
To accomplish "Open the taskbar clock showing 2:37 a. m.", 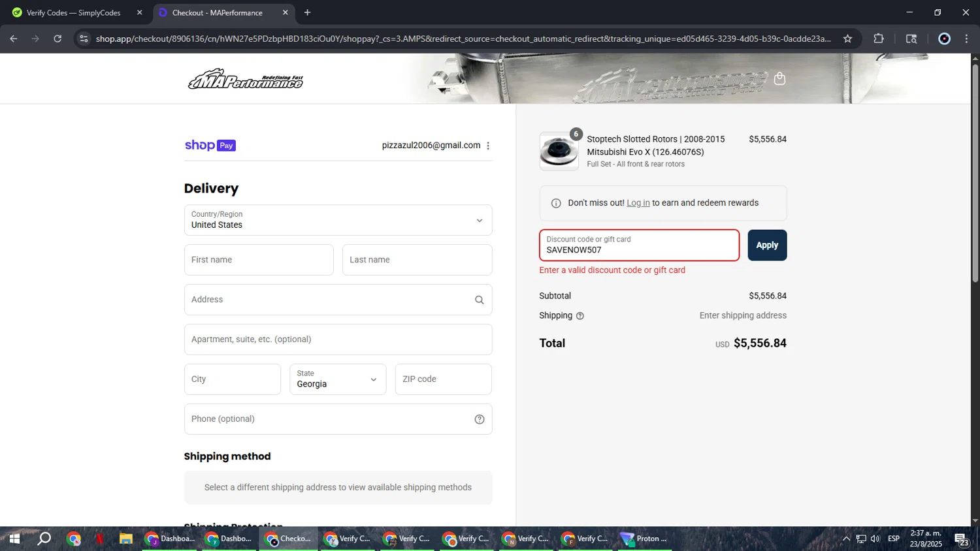I will click(926, 539).
